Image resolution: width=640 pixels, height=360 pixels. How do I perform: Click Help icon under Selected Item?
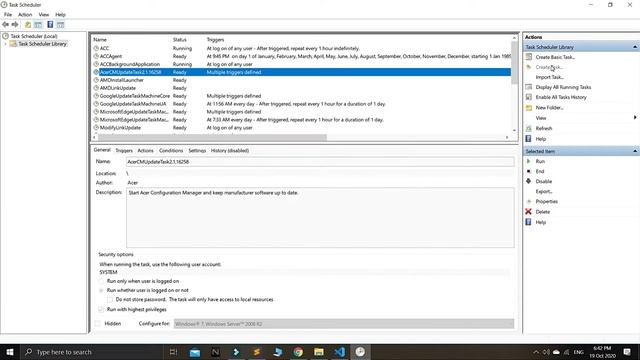(x=528, y=222)
